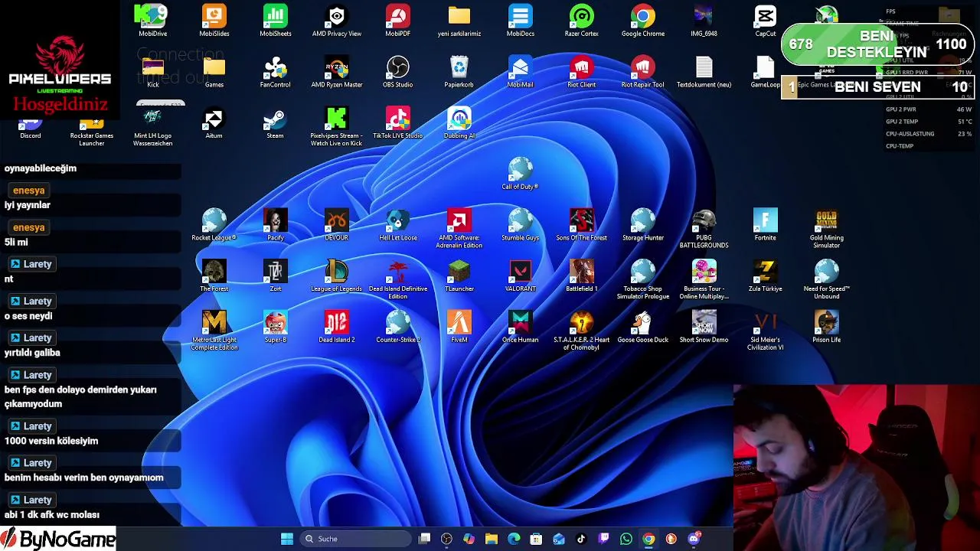Launch CapCut from the desktop
Viewport: 980px width, 551px height.
tap(766, 21)
